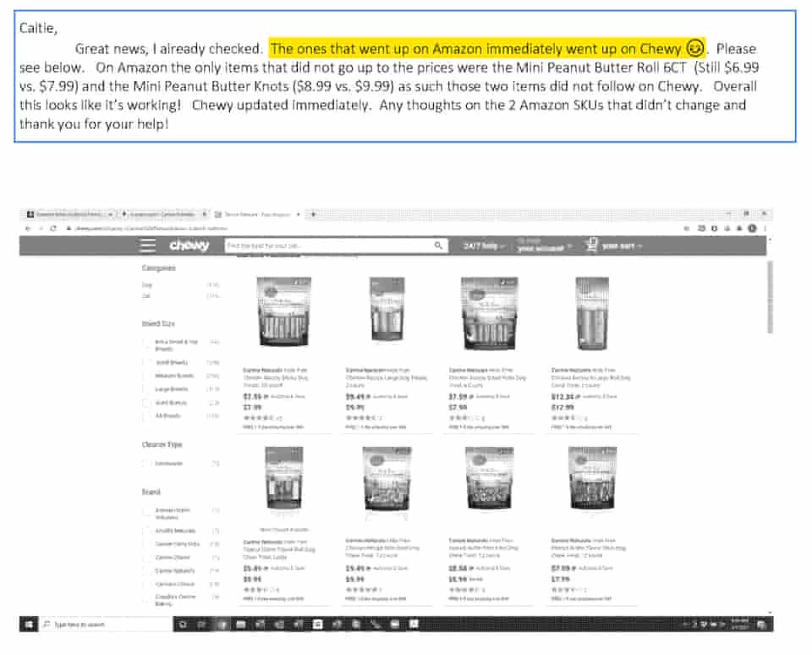Click the Windows taskbar search box
The height and width of the screenshot is (655, 812).
(x=107, y=625)
